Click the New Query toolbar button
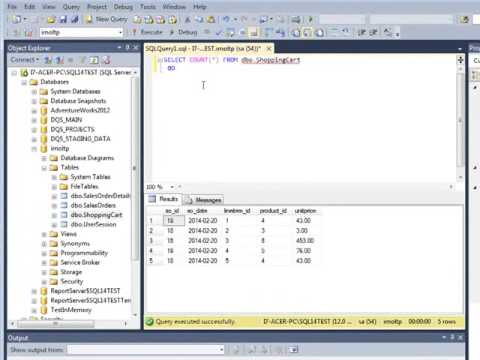 (x=107, y=19)
